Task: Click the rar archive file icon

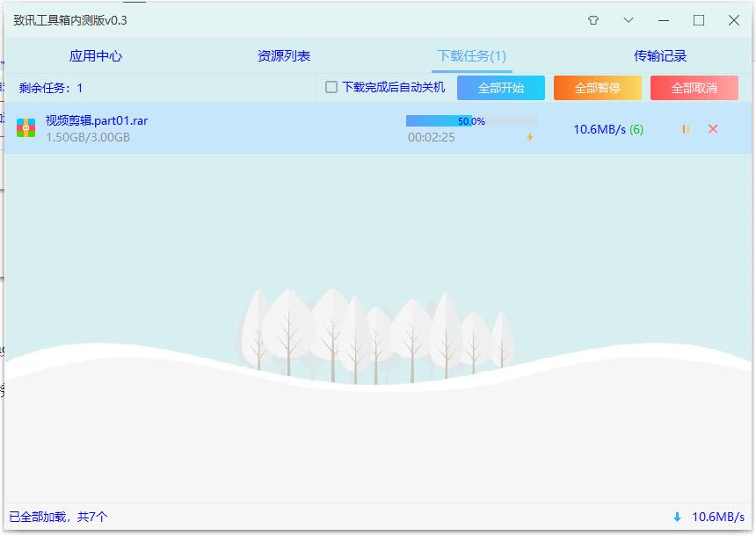Action: pos(26,128)
